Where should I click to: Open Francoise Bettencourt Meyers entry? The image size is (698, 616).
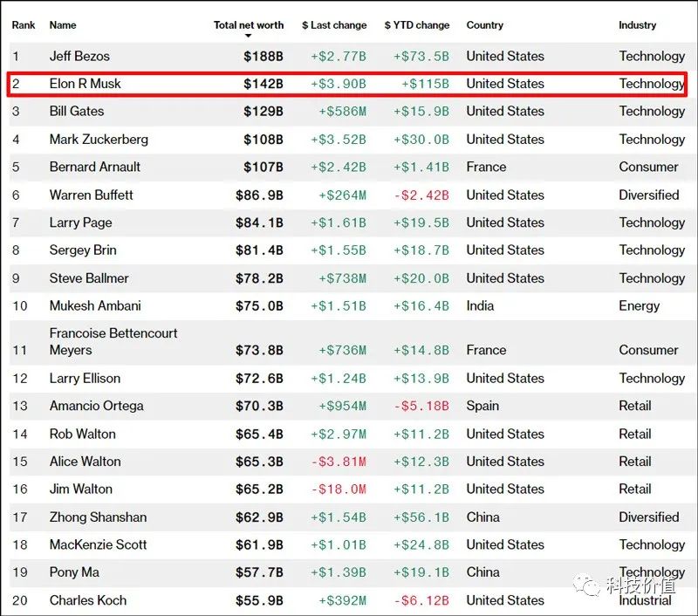[x=113, y=341]
